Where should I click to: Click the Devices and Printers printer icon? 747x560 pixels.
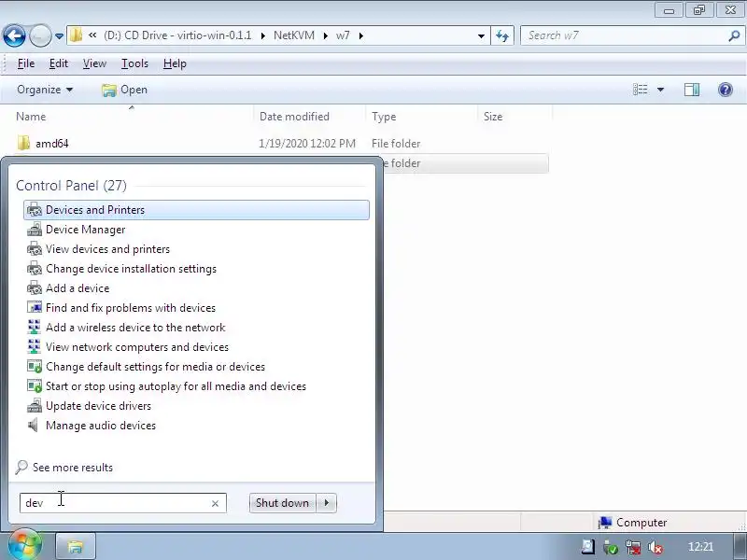(35, 209)
